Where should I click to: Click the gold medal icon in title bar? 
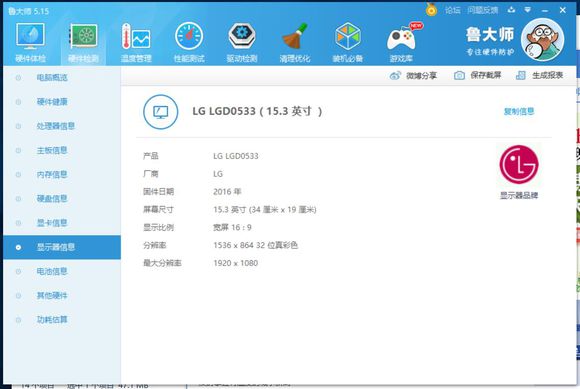(431, 9)
